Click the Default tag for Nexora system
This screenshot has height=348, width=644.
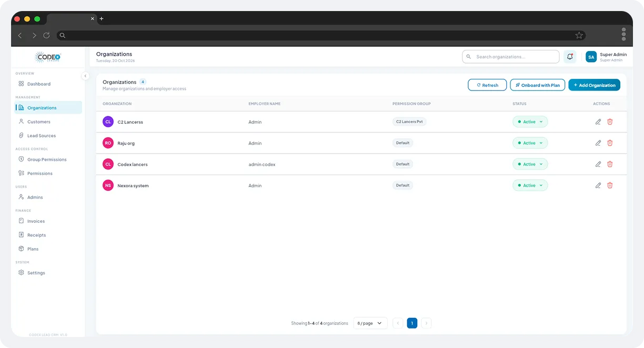pyautogui.click(x=403, y=186)
